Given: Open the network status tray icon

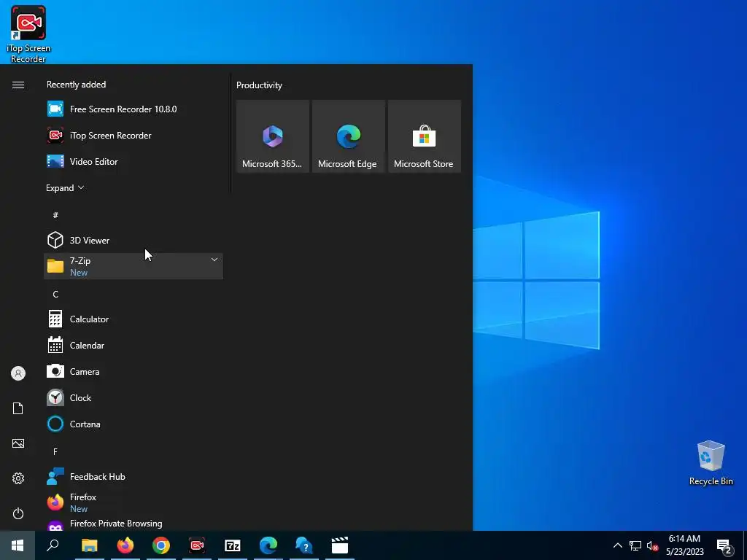Looking at the screenshot, I should pyautogui.click(x=635, y=545).
